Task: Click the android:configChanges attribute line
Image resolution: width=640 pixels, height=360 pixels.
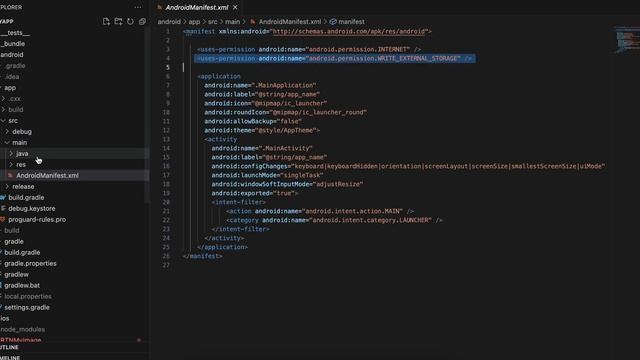Action: [408, 166]
